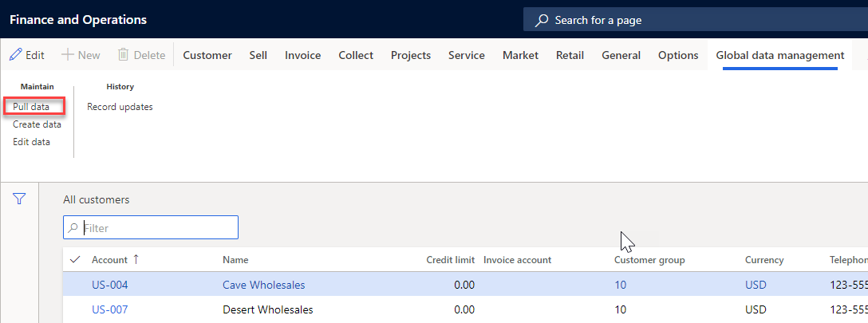This screenshot has height=323, width=868.
Task: Click Create data under Maintain
Action: point(37,124)
